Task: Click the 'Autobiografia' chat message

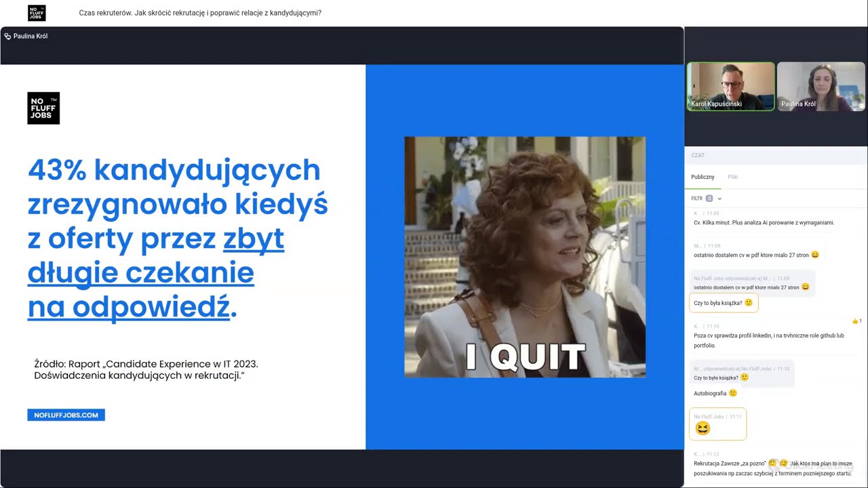Action: tap(715, 393)
